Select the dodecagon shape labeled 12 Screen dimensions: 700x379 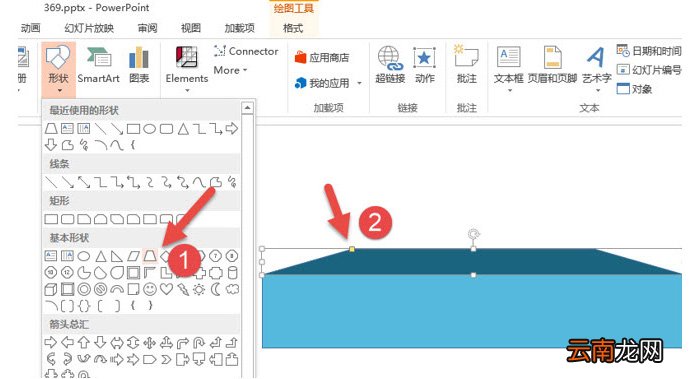point(67,273)
